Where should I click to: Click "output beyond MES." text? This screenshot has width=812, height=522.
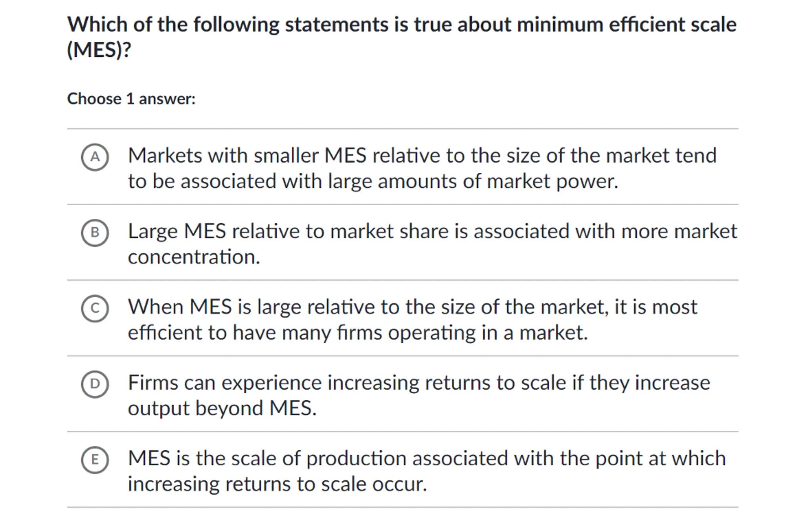coord(222,408)
